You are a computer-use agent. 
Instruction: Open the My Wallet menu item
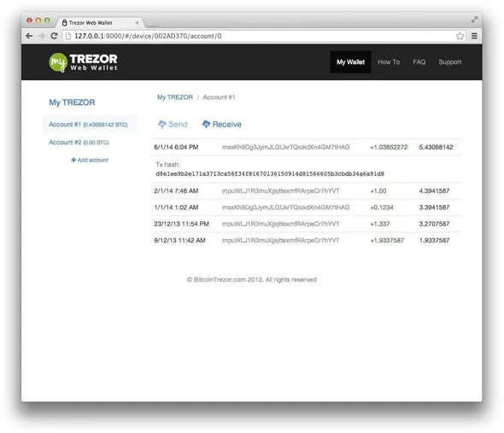click(350, 62)
